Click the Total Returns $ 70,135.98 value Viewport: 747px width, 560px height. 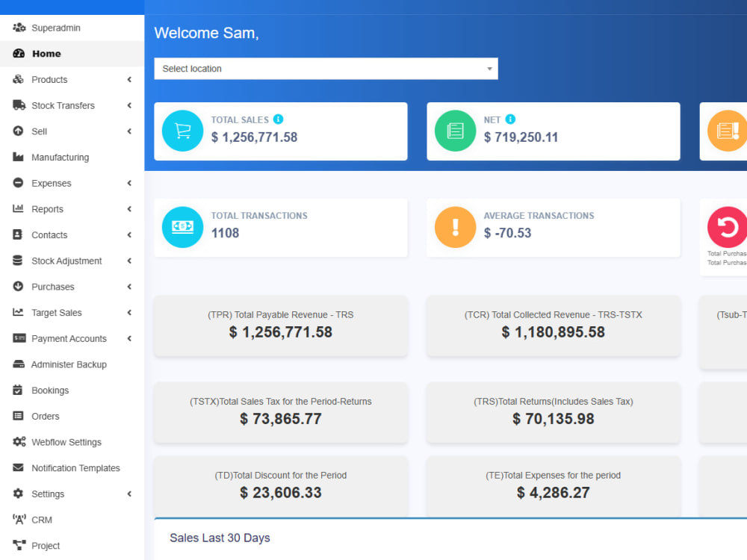pos(553,419)
